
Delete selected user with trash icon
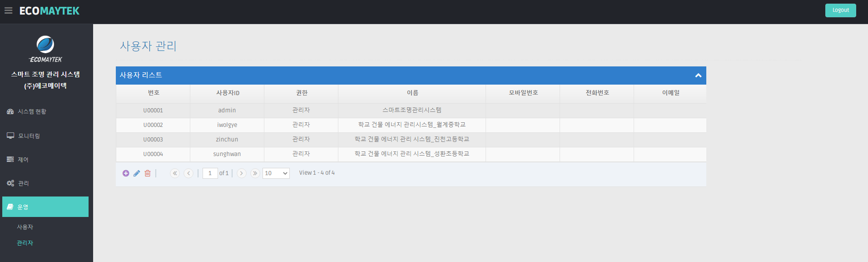(148, 173)
